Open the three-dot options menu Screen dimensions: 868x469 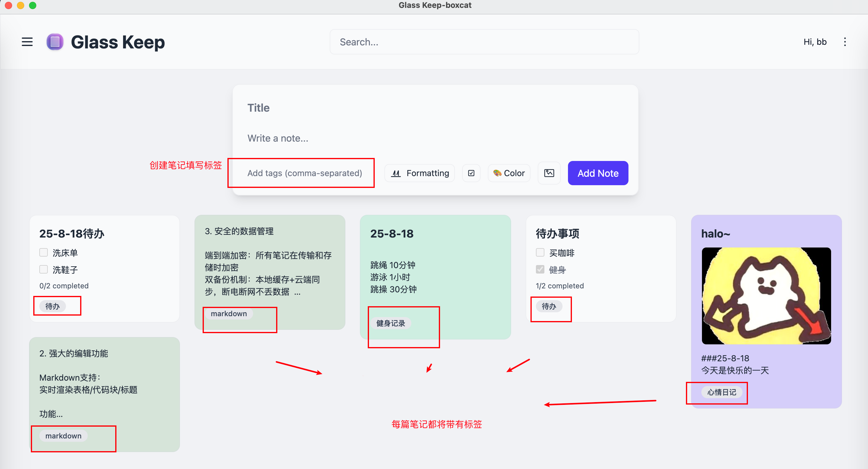pyautogui.click(x=845, y=42)
